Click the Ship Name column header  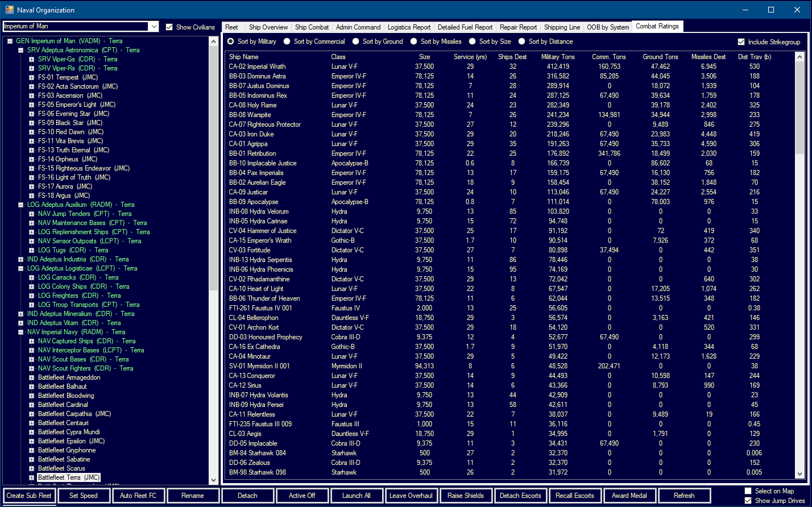[x=244, y=57]
